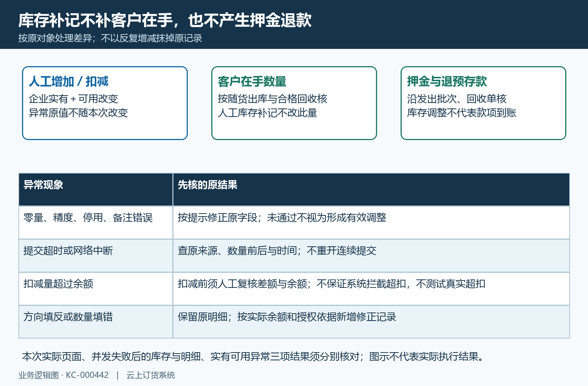Select the cell 查原来源、数量前后与时间；不重开连续提交
The height and width of the screenshot is (386, 588).
tap(371, 255)
